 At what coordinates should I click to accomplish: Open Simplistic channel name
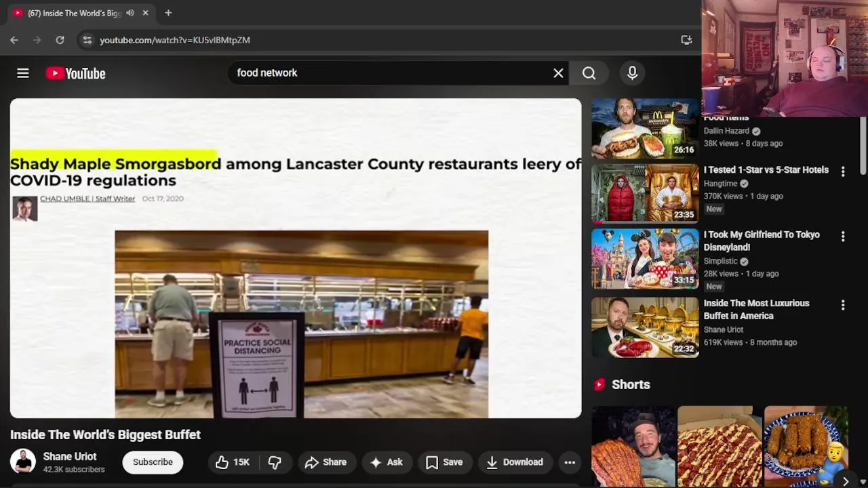tap(720, 261)
